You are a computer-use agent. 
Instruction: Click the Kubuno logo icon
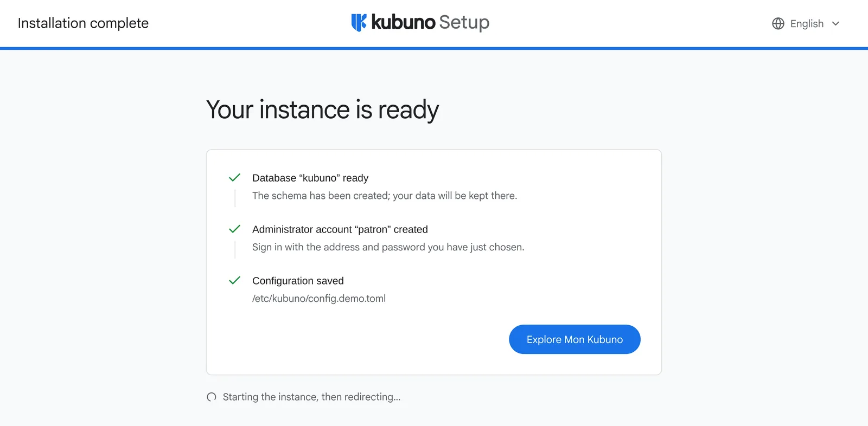[359, 22]
